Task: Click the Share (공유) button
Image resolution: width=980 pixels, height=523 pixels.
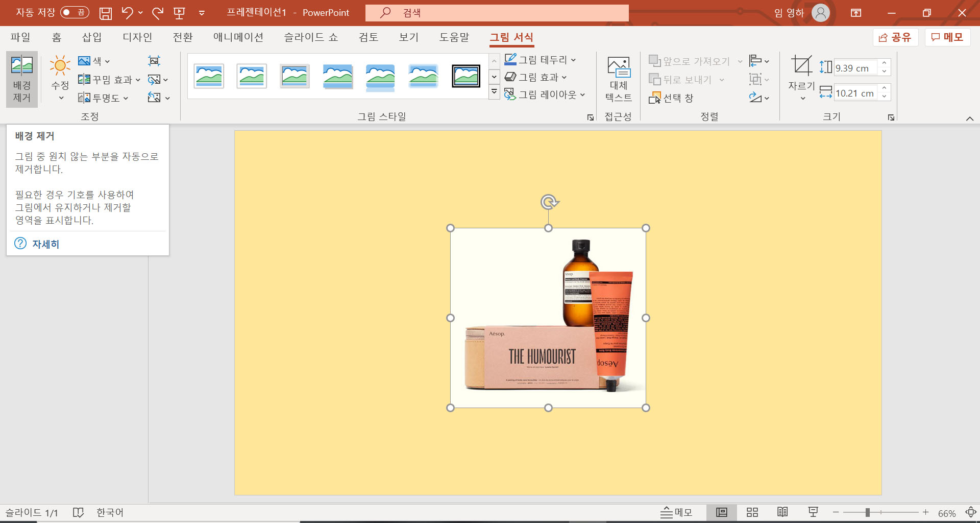Action: pos(895,37)
